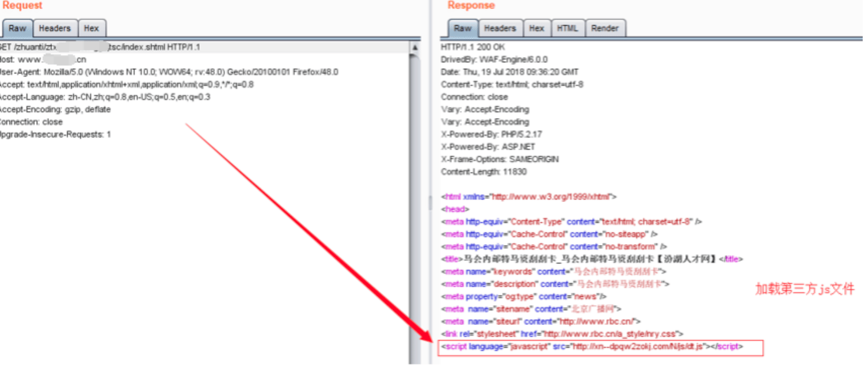
Task: Click the pane divider handle between Request and Response
Action: [x=430, y=203]
